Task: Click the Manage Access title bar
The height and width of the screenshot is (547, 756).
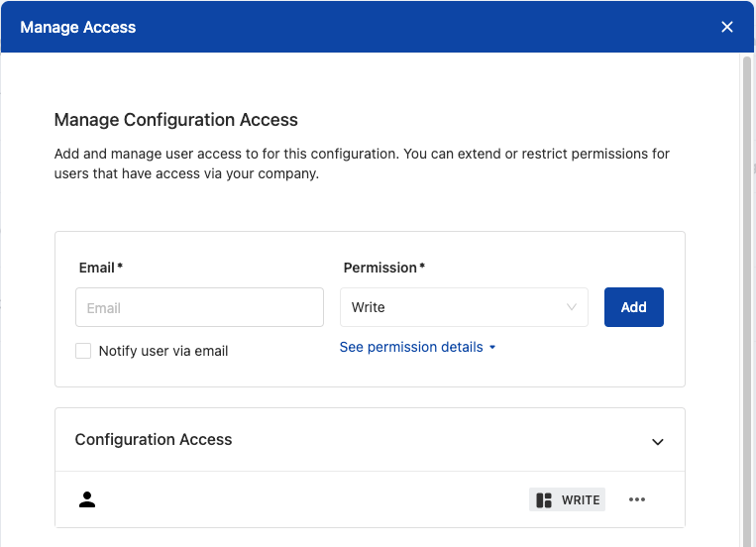Action: click(x=378, y=27)
